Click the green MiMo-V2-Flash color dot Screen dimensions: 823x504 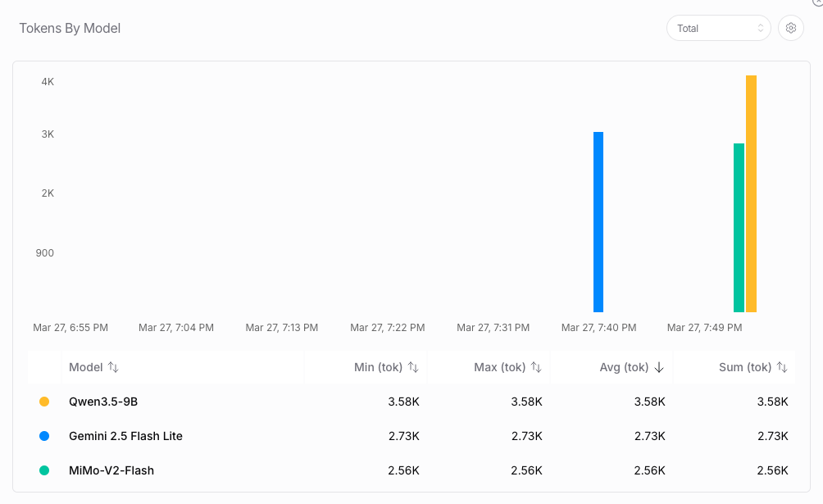(44, 470)
